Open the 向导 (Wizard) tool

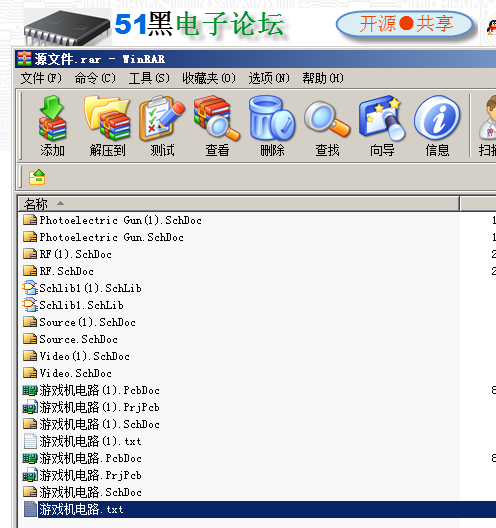pos(382,118)
